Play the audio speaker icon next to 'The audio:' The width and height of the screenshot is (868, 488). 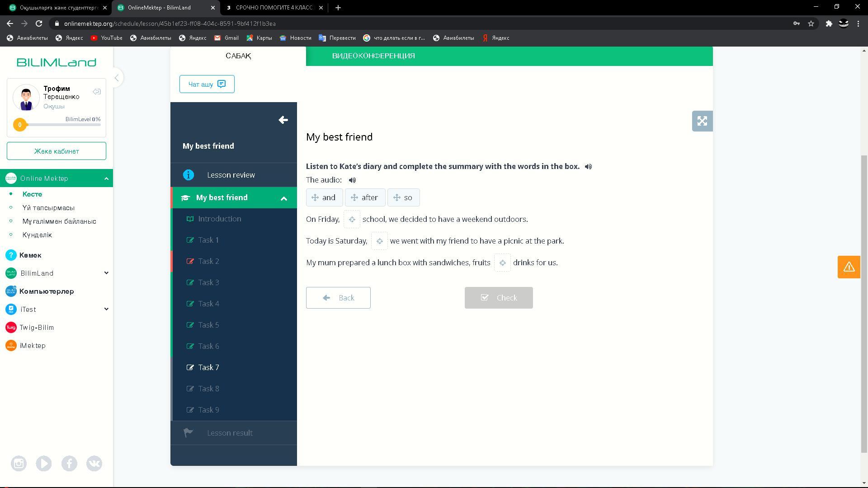pyautogui.click(x=352, y=180)
